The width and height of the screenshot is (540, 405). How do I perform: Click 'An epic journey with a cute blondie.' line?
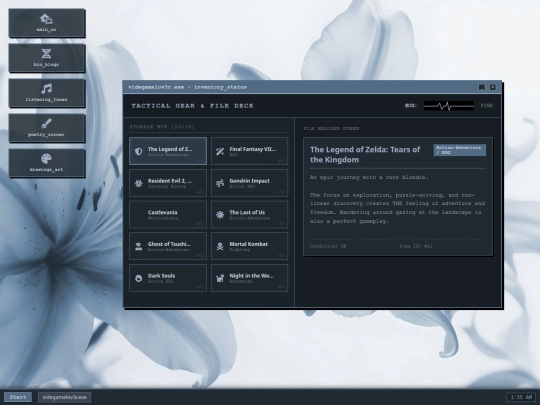(x=369, y=177)
